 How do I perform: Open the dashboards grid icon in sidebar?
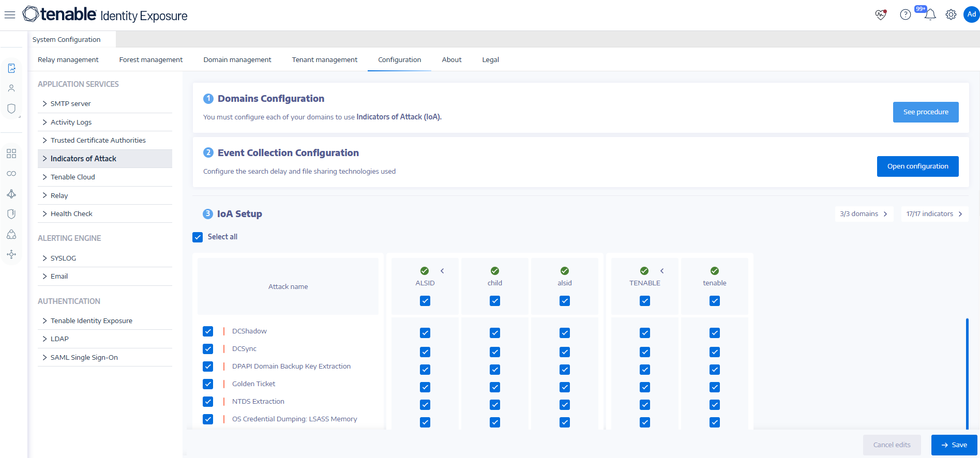coord(11,154)
